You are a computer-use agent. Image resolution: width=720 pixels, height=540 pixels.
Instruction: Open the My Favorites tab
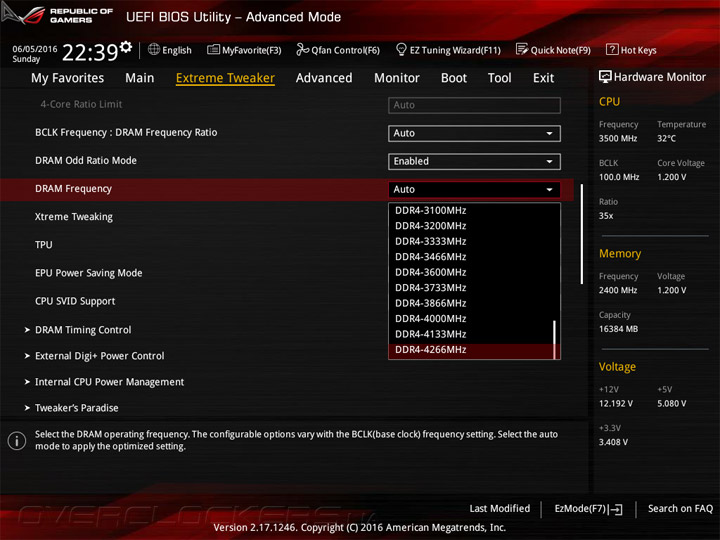coord(68,78)
